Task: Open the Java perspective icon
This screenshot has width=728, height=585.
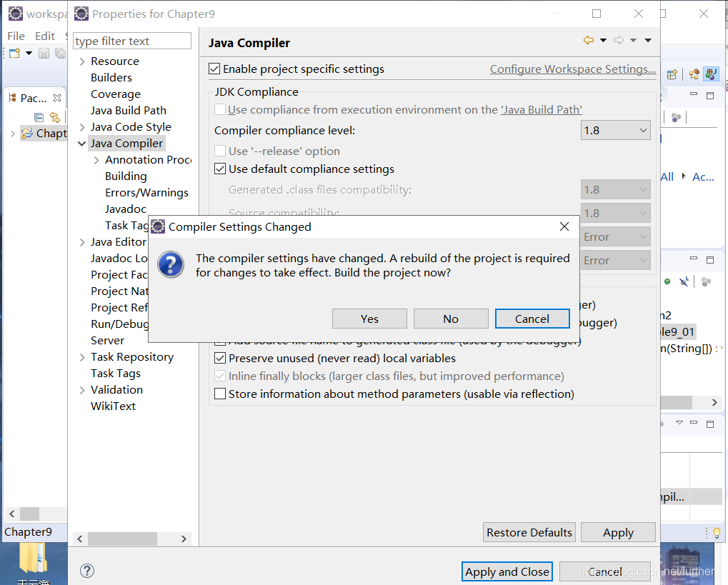Action: [x=710, y=74]
